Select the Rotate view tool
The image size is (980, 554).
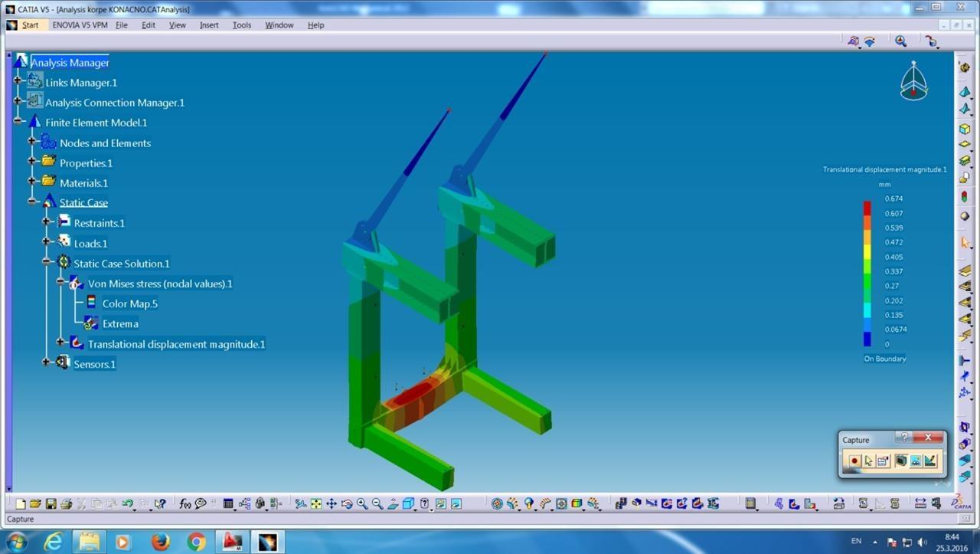pyautogui.click(x=347, y=503)
